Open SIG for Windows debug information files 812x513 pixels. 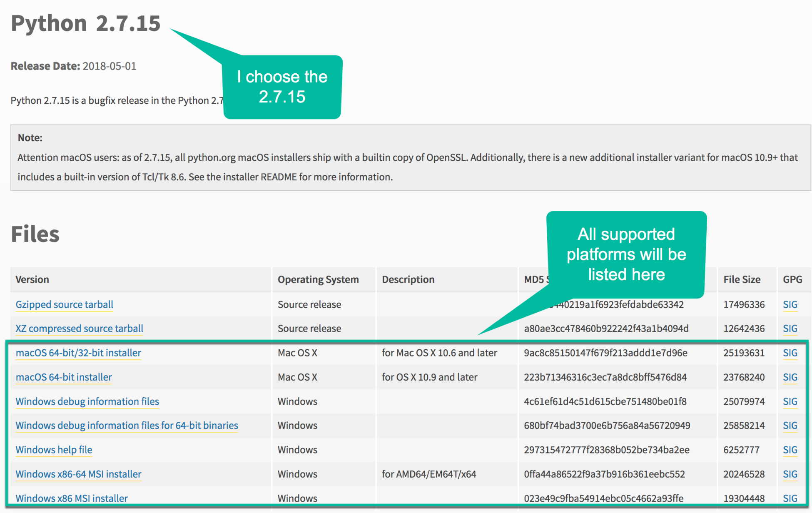(x=790, y=401)
